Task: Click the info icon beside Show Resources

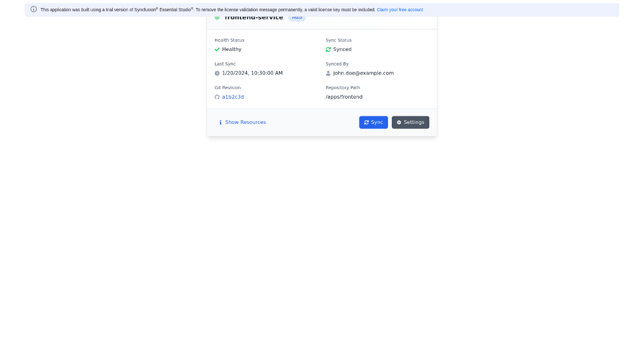Action: pos(220,122)
